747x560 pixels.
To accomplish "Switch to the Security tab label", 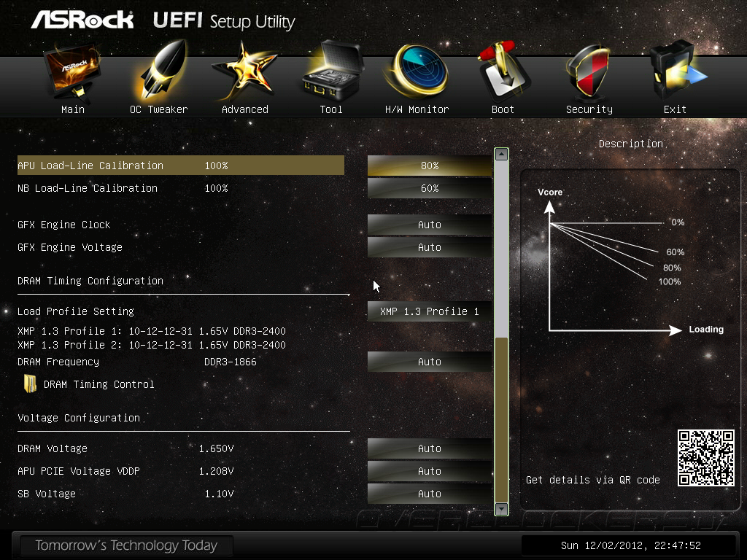I will 589,109.
